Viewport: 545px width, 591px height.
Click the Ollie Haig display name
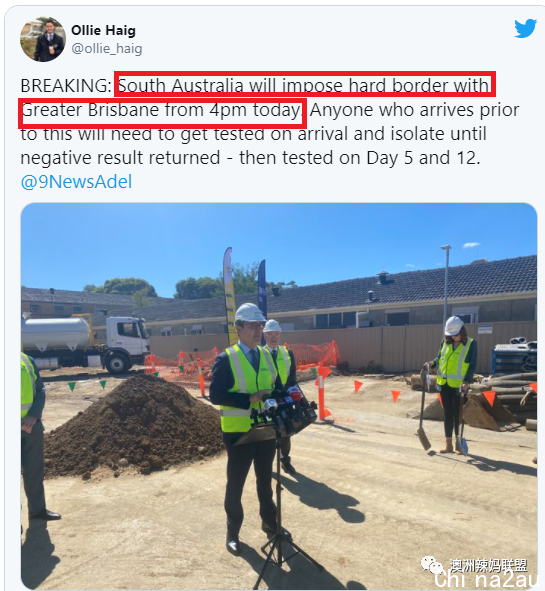103,31
